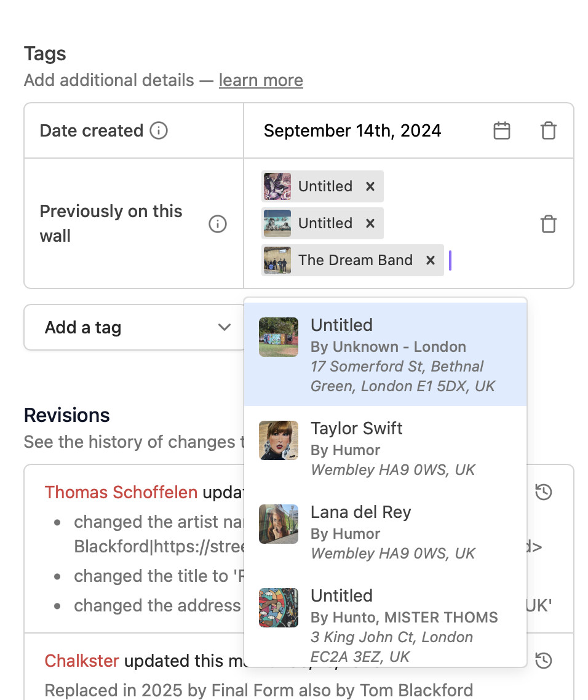Pick Lana del Rey by Humor option

(385, 531)
